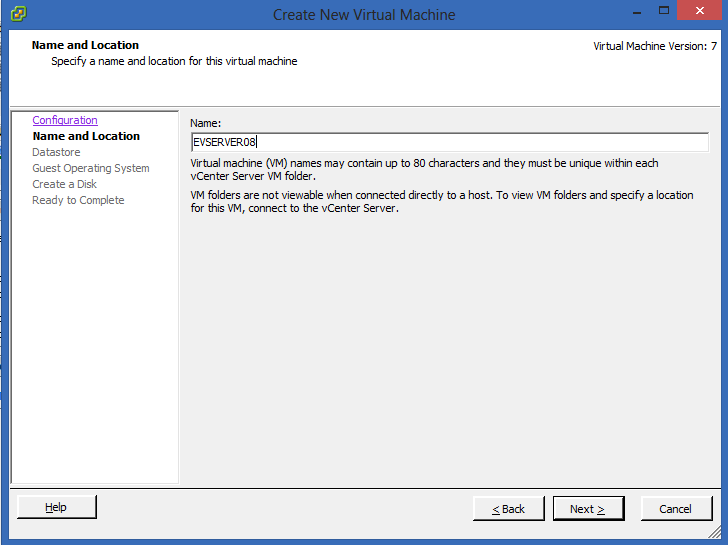Viewport: 728px width, 545px height.
Task: Maximize the Create New Virtual Machine window
Action: tap(664, 11)
